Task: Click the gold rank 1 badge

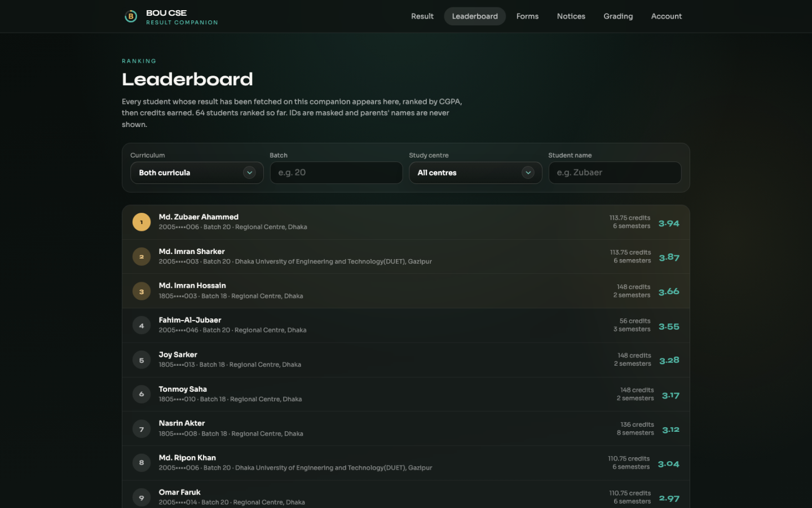Action: pos(142,222)
